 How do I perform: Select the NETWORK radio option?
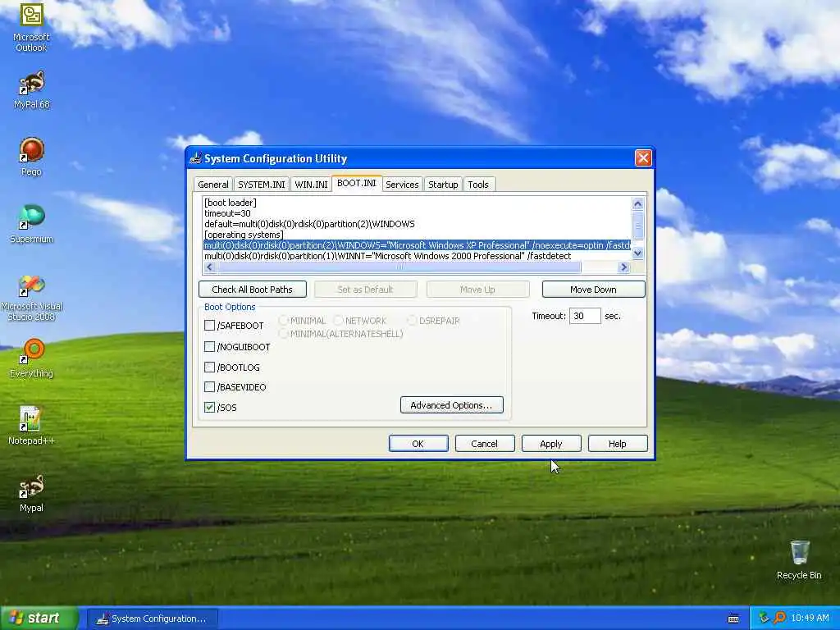click(338, 321)
